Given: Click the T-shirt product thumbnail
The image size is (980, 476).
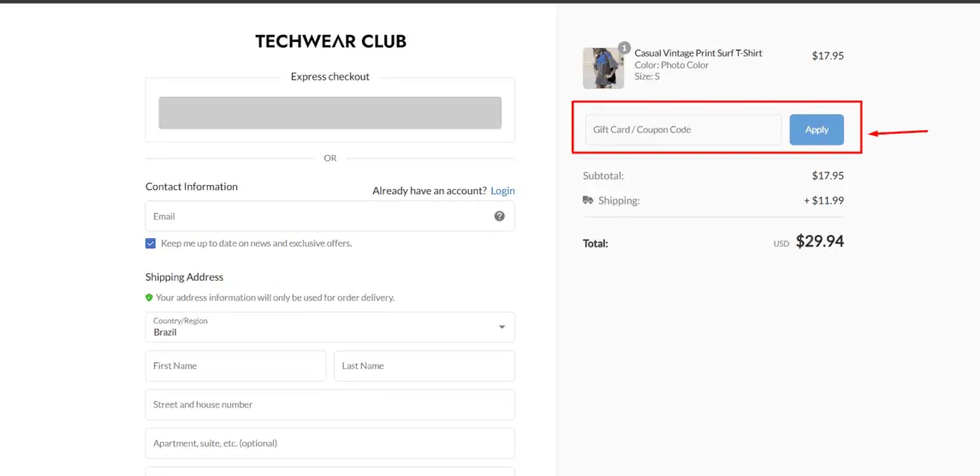Looking at the screenshot, I should pos(603,68).
